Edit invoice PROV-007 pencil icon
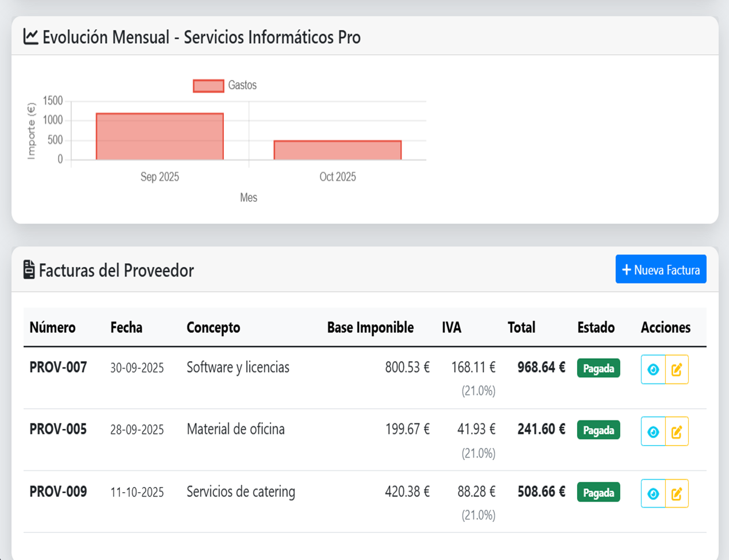This screenshot has width=729, height=560. coord(677,370)
